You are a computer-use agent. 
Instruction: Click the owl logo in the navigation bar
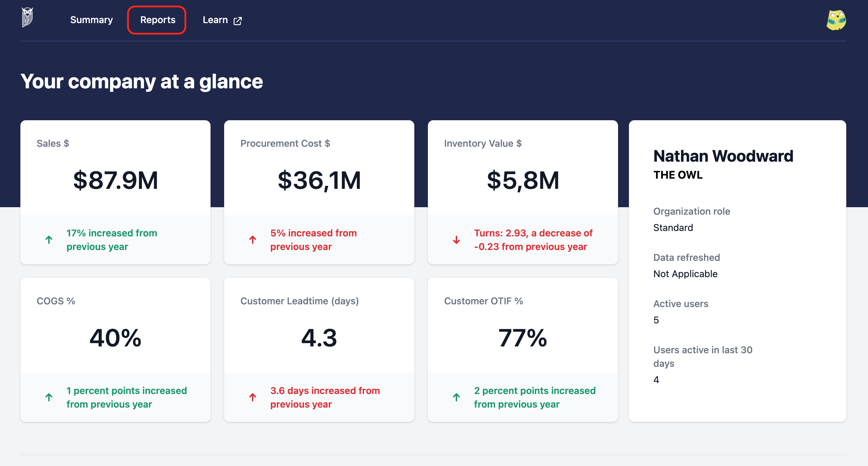pos(28,17)
